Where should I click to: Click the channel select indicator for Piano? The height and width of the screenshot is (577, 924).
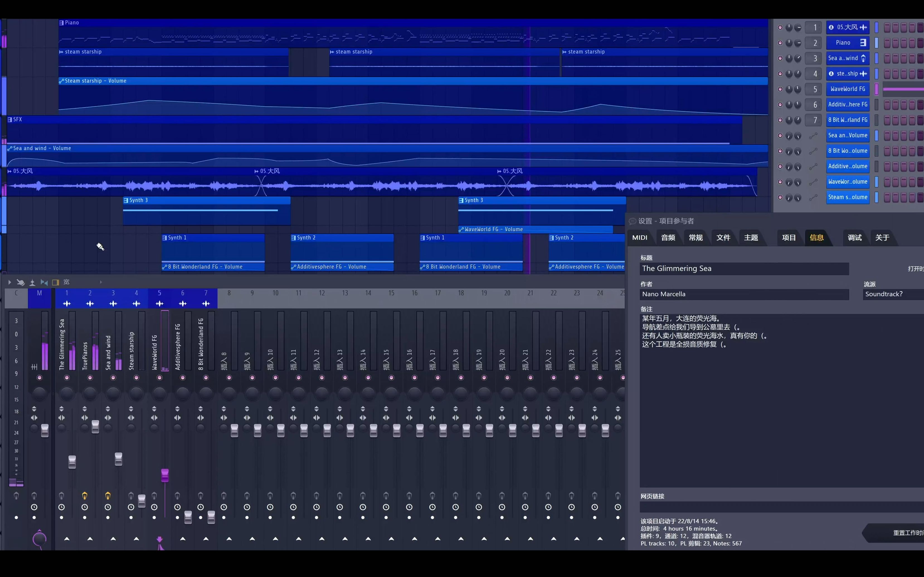[x=877, y=43]
